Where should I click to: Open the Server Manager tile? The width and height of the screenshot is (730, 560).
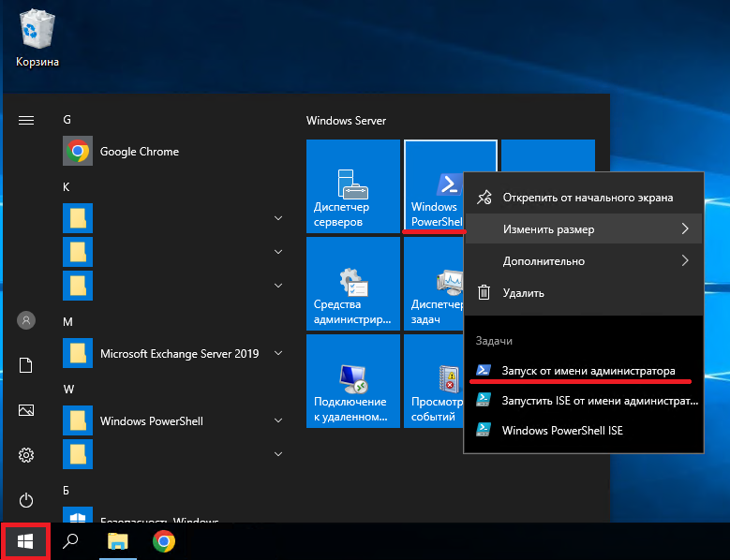pyautogui.click(x=353, y=186)
